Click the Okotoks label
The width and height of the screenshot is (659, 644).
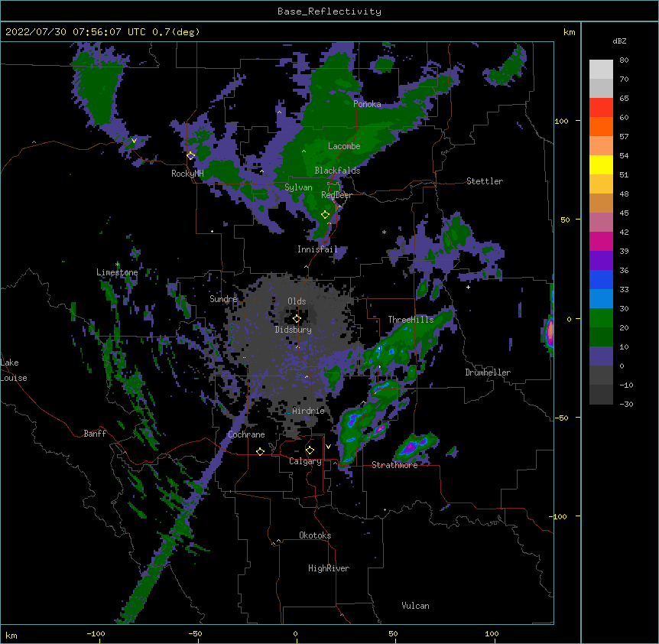pyautogui.click(x=315, y=535)
